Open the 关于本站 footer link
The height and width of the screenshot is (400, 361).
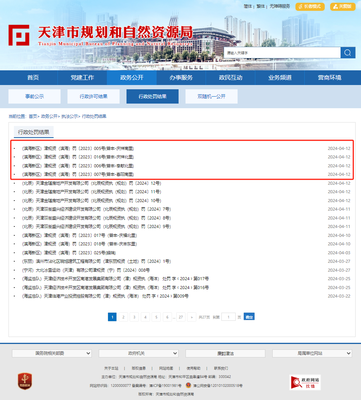click(111, 368)
